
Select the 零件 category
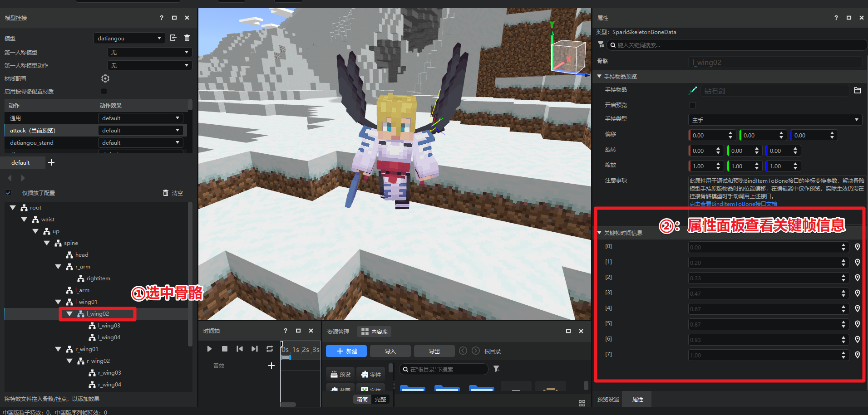coord(371,374)
